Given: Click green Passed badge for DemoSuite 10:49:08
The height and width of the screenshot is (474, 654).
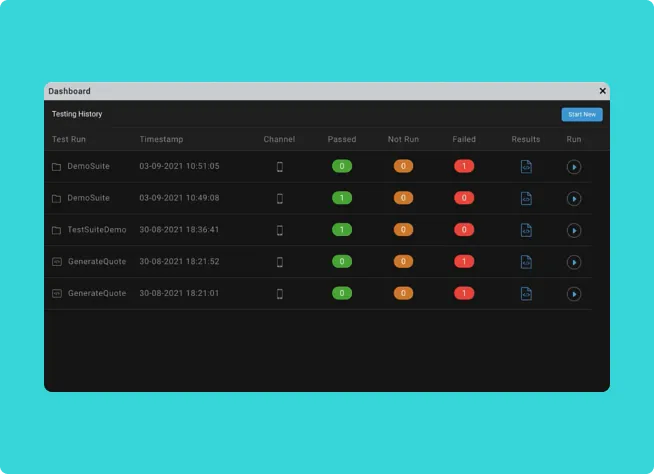Looking at the screenshot, I should tap(342, 199).
